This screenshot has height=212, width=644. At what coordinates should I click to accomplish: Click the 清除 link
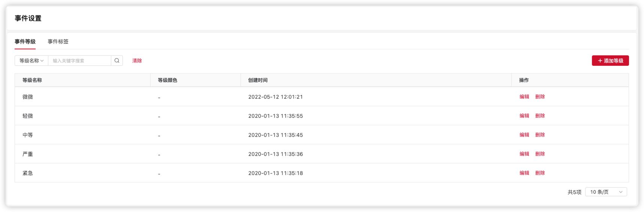pos(137,61)
